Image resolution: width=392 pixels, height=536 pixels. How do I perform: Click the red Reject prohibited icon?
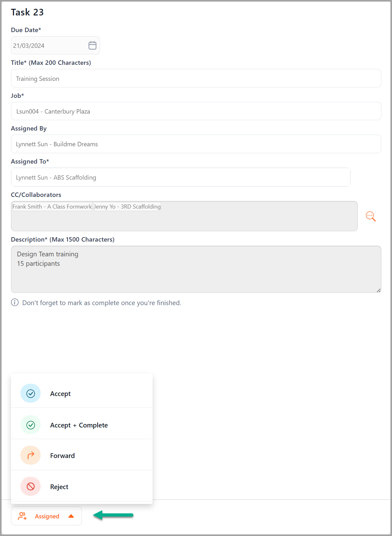31,486
